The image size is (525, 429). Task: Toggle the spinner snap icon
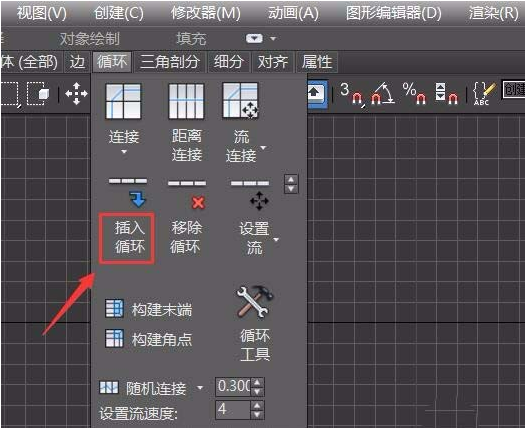[x=447, y=94]
